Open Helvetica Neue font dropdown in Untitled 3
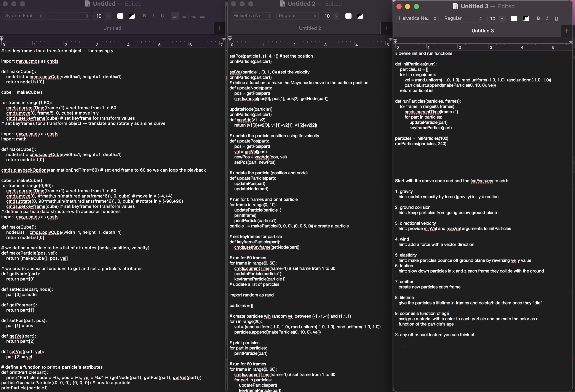Image resolution: width=575 pixels, height=392 pixels. 417,18
